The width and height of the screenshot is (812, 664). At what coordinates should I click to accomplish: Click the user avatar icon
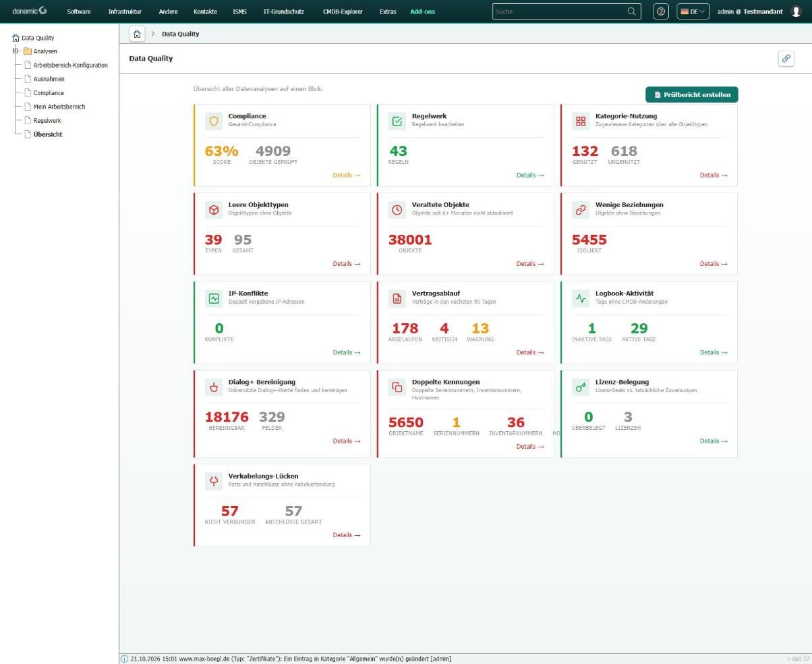[796, 11]
